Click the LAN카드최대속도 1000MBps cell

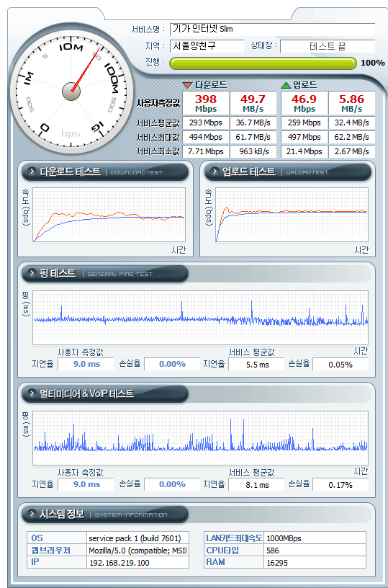click(315, 538)
